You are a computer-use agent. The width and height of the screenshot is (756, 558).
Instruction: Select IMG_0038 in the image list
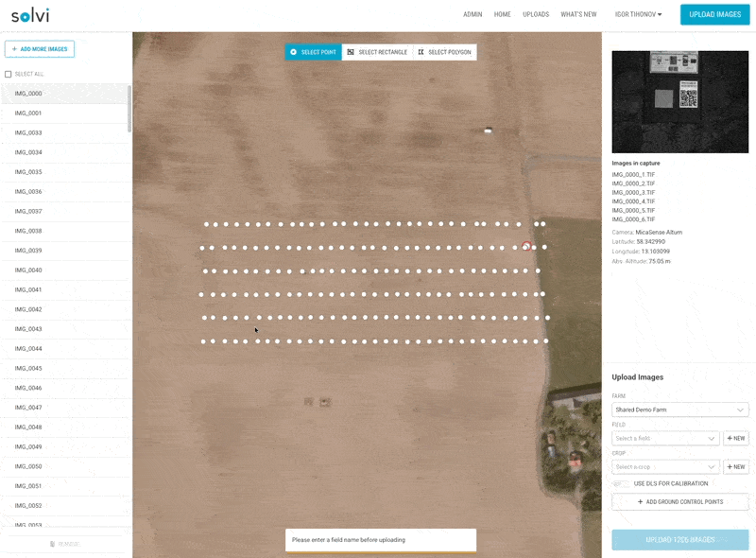(65, 231)
